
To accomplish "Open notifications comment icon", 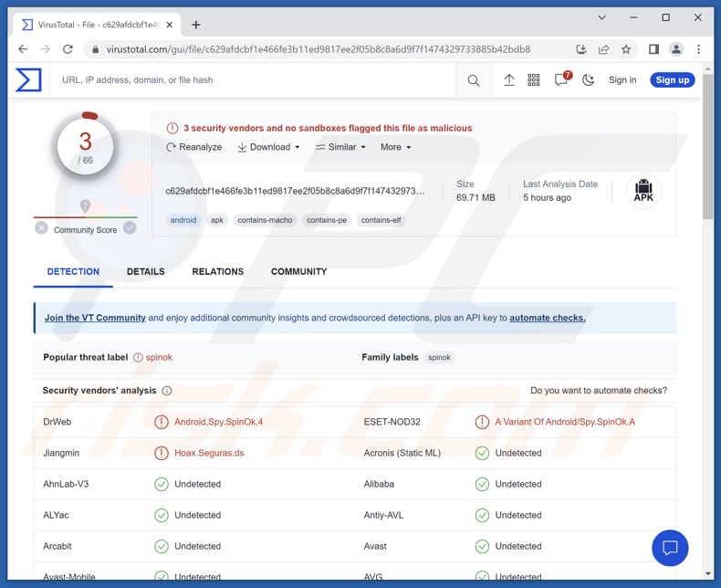I will (562, 79).
